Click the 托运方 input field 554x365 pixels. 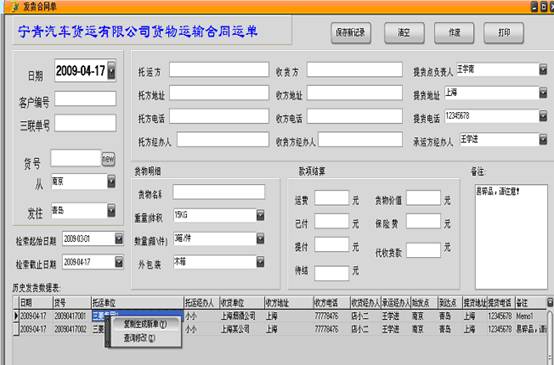point(219,70)
